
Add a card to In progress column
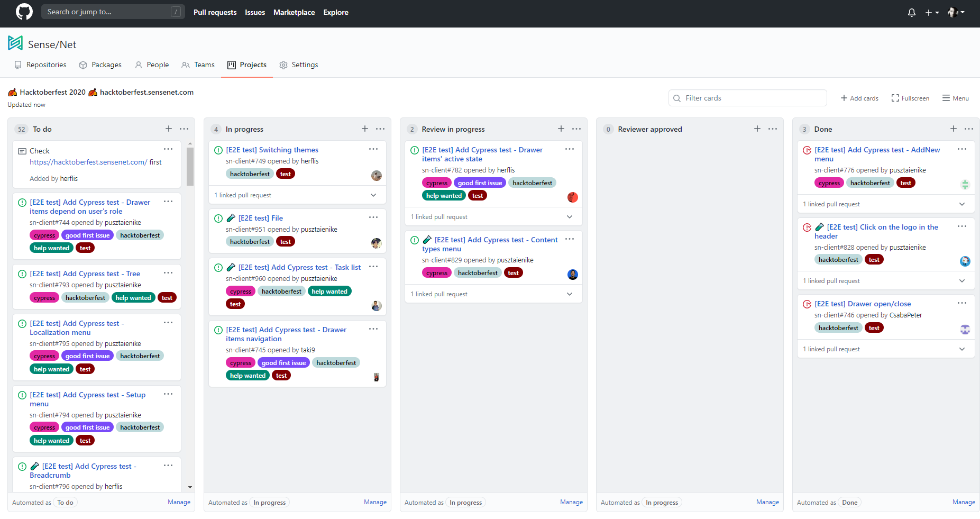click(365, 129)
